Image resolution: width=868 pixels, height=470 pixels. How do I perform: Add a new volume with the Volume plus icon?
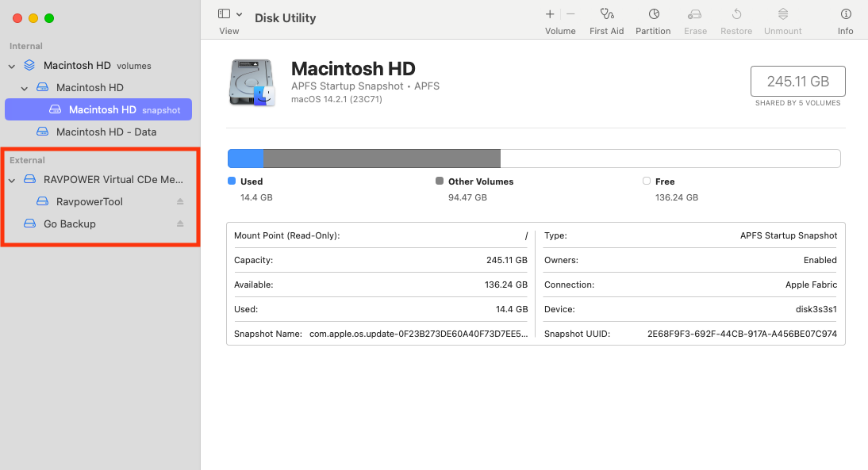pos(550,13)
